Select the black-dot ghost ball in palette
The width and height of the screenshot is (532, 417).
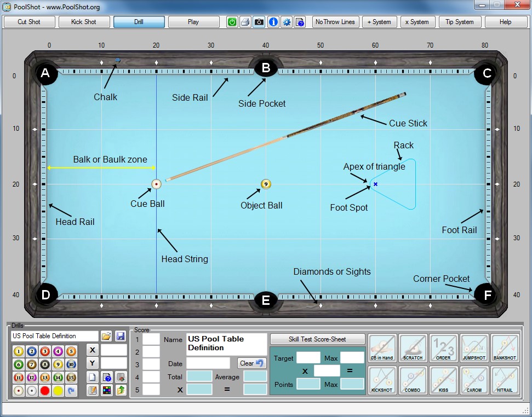(x=32, y=391)
